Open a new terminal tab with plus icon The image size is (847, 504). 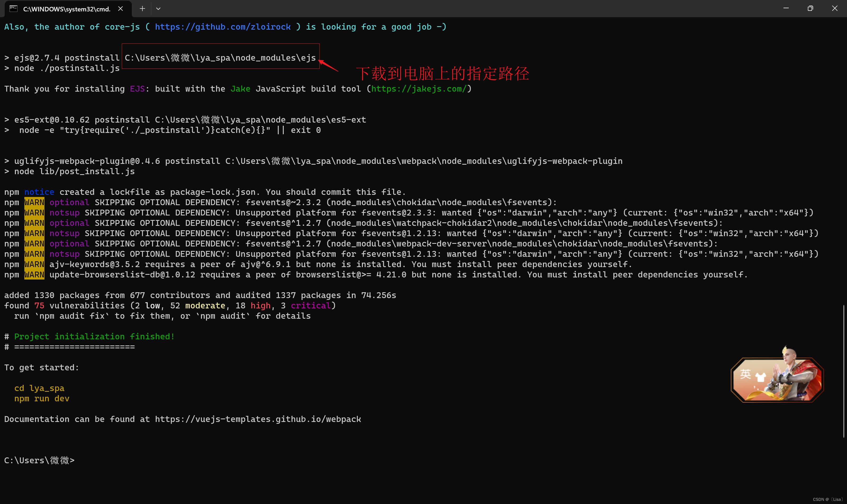click(142, 9)
